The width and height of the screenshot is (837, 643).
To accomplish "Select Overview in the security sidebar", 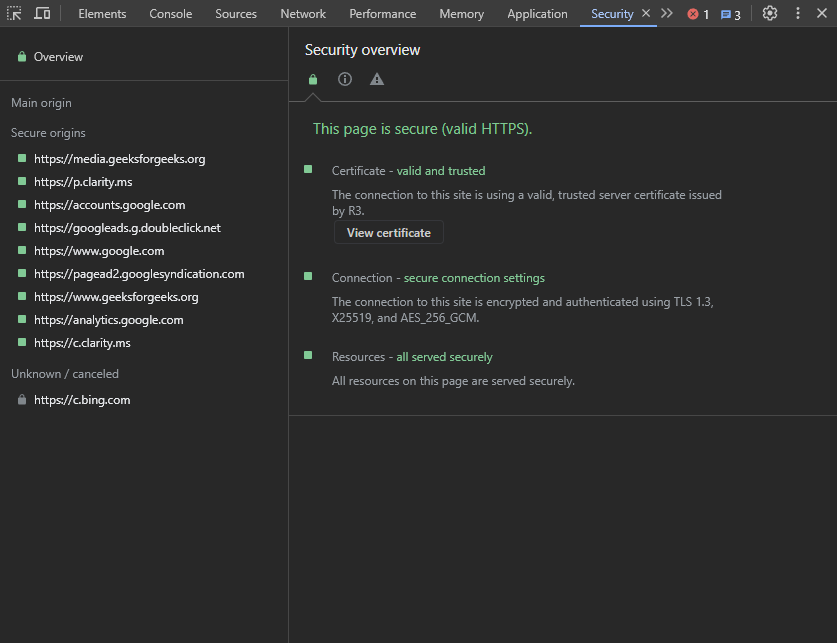I will click(58, 57).
